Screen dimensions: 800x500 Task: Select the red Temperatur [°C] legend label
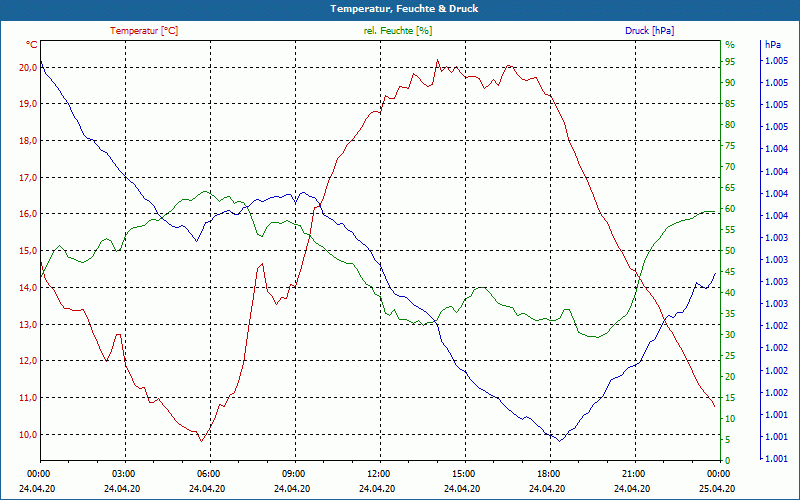pos(144,31)
